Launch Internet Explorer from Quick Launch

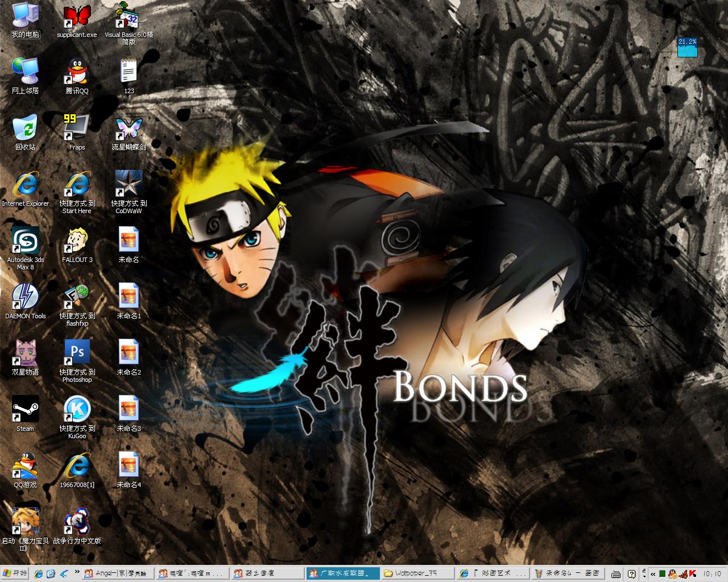tap(39, 573)
